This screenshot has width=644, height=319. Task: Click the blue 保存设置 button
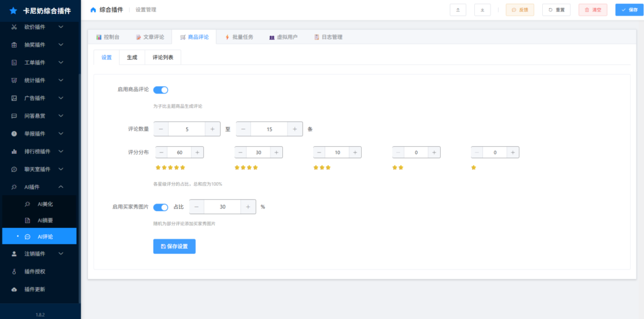pos(174,246)
